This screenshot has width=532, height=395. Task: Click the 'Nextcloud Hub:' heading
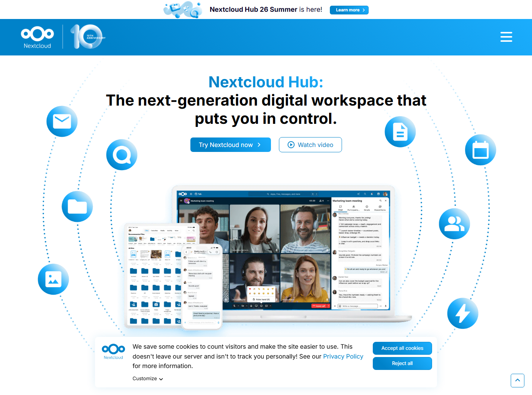pos(266,82)
